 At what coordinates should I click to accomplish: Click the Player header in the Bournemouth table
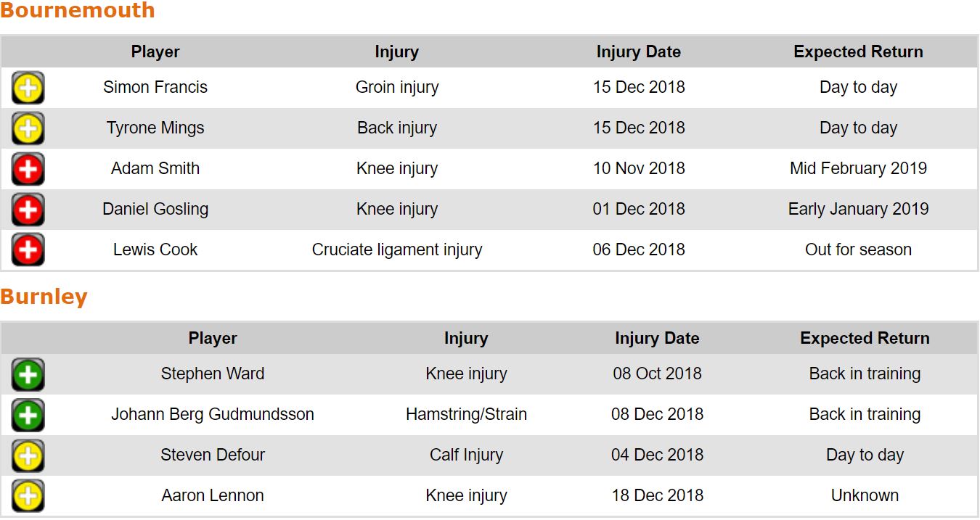[155, 52]
